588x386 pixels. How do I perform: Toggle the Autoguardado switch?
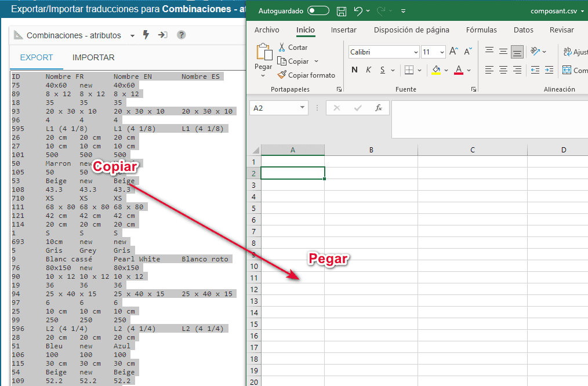point(318,11)
